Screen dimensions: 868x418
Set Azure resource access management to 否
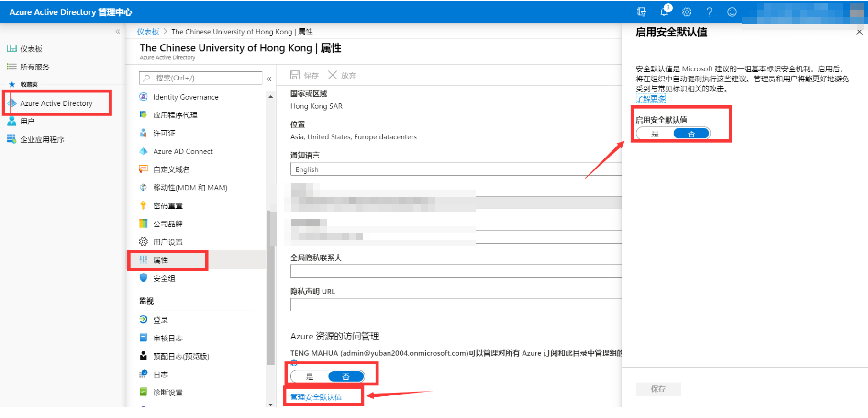346,376
